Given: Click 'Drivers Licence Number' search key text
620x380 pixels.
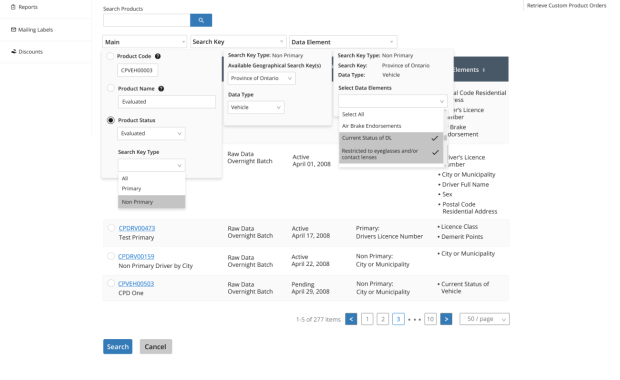Looking at the screenshot, I should click(389, 236).
